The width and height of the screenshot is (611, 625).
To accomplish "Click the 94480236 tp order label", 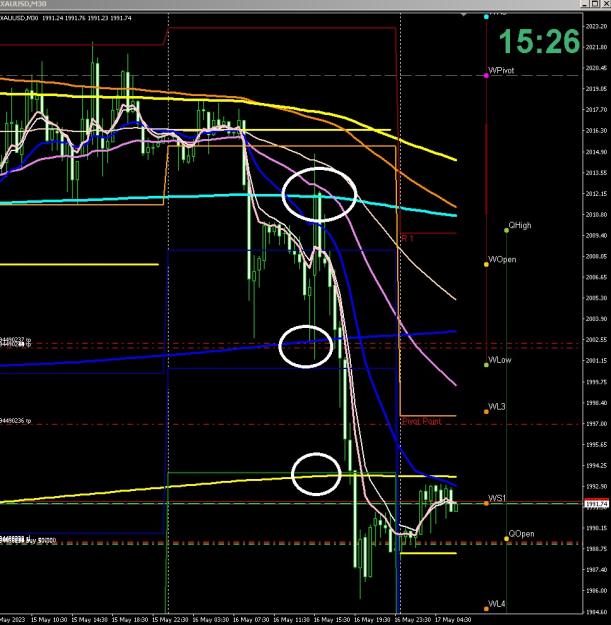I will (16, 421).
